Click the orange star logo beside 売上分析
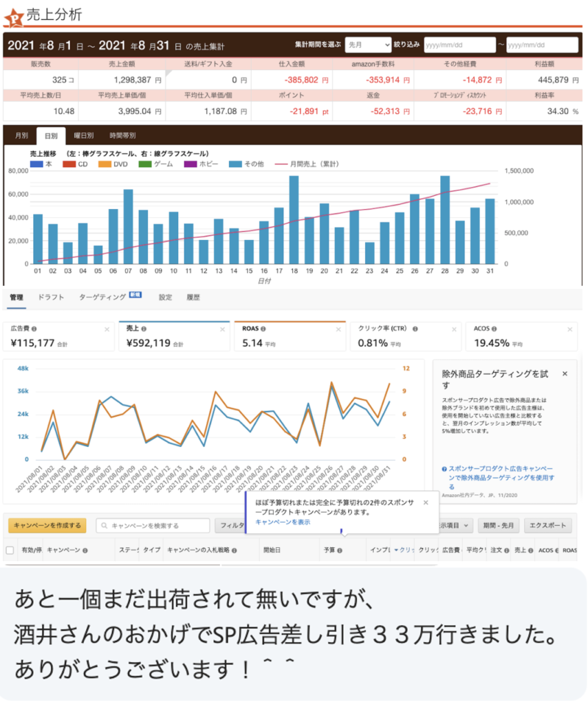 [14, 16]
